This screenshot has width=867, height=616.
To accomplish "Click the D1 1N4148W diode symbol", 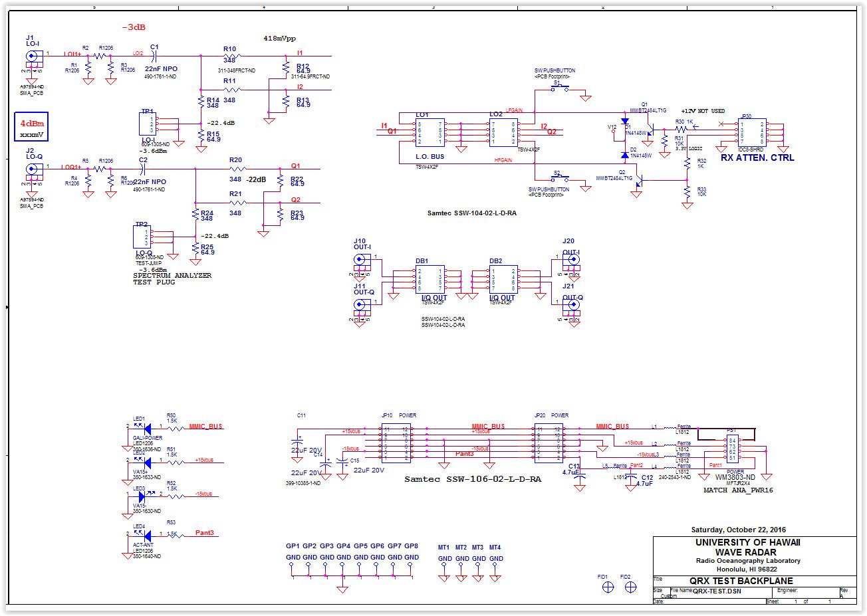I will (x=624, y=122).
